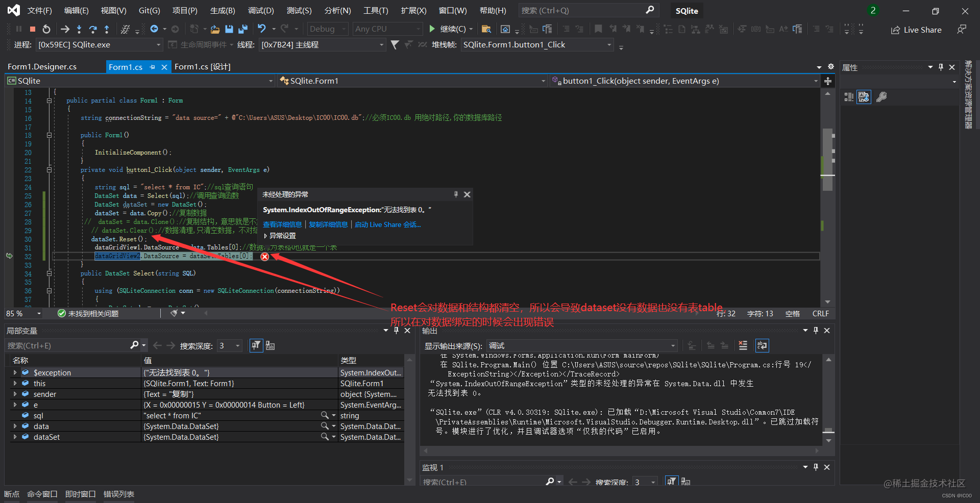Pin the 未处理的异常 exception popup

pyautogui.click(x=456, y=194)
